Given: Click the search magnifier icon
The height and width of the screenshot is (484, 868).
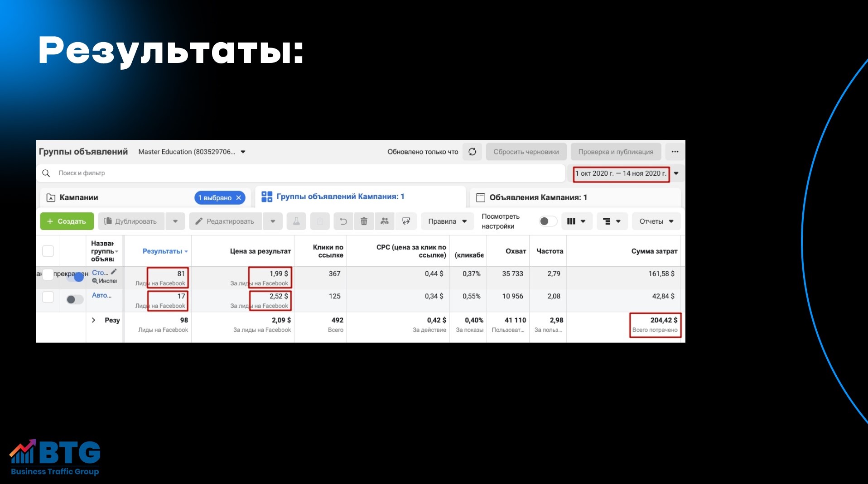Looking at the screenshot, I should coord(46,173).
